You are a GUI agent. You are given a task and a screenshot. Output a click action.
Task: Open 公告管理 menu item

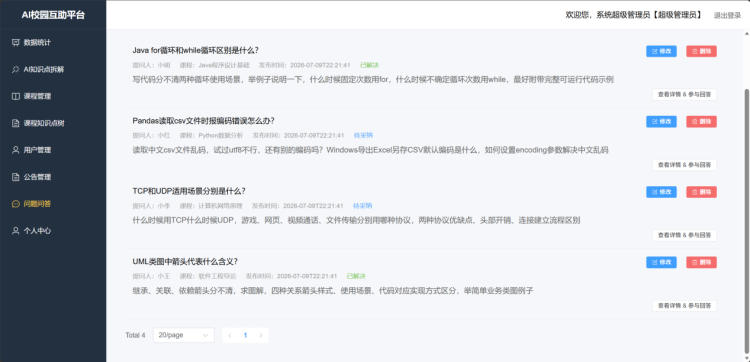coord(53,177)
